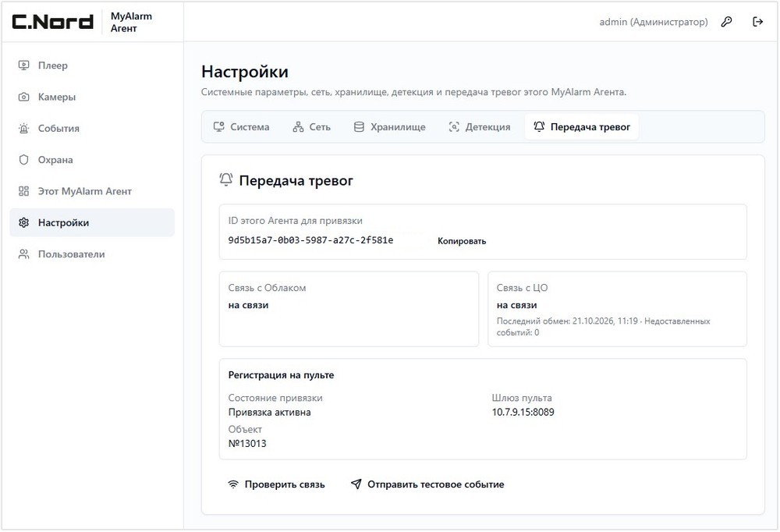The width and height of the screenshot is (780, 532).
Task: Click the Детекция tab scan icon
Action: [454, 127]
